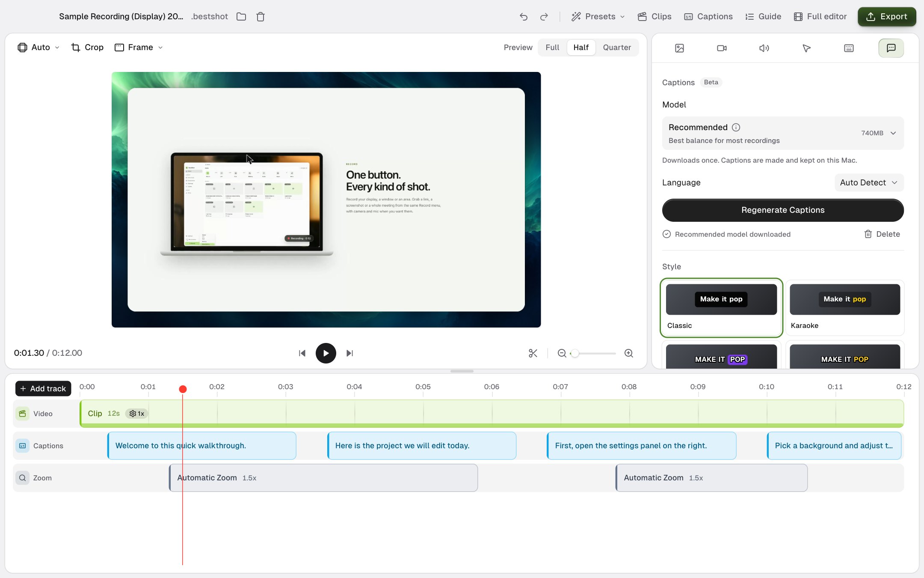This screenshot has width=924, height=578.
Task: Delete the downloaded caption model
Action: (x=882, y=234)
